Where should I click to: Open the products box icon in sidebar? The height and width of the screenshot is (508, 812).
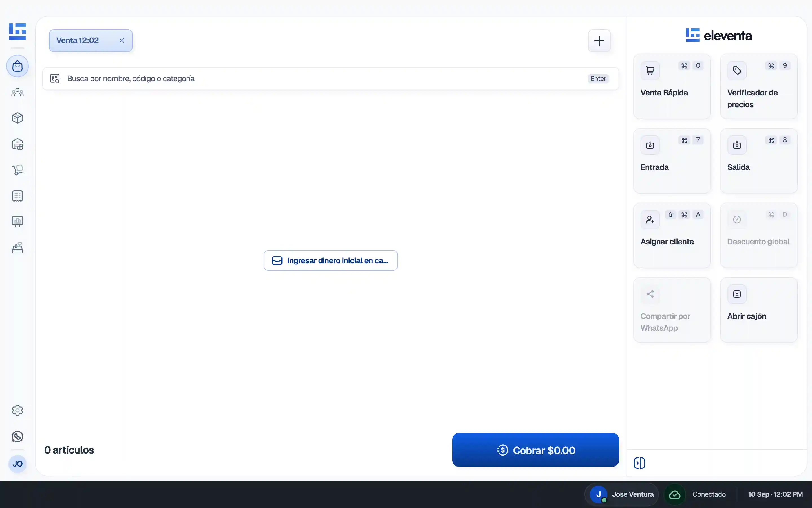pos(17,118)
